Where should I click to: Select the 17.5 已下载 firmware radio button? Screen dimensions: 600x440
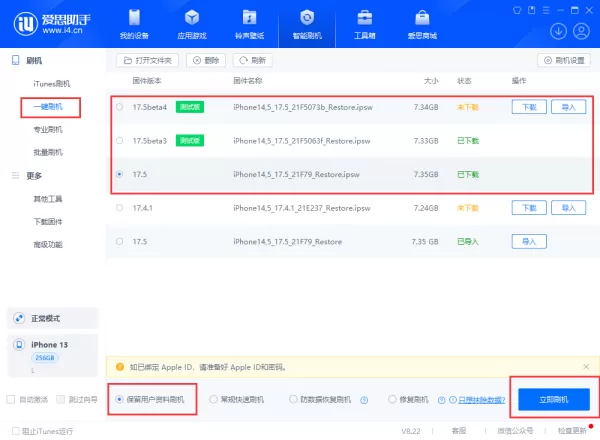coord(119,174)
